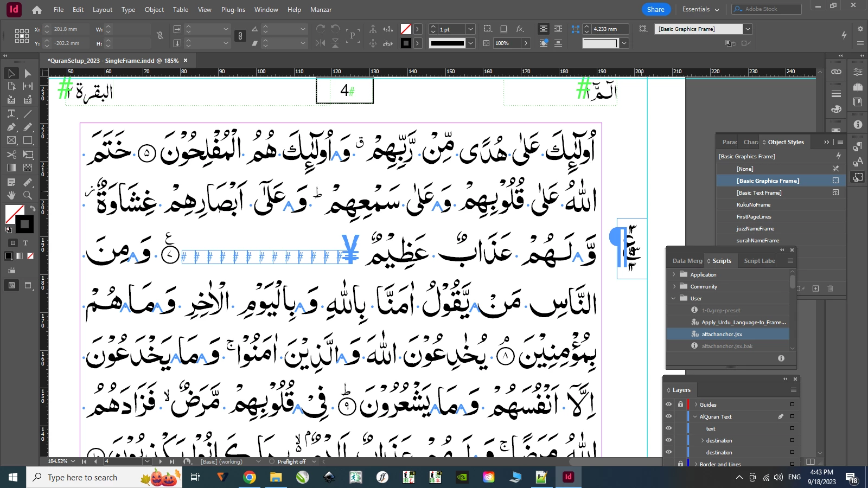Select the Line tool
Screen dimensions: 868x488
tap(28, 113)
